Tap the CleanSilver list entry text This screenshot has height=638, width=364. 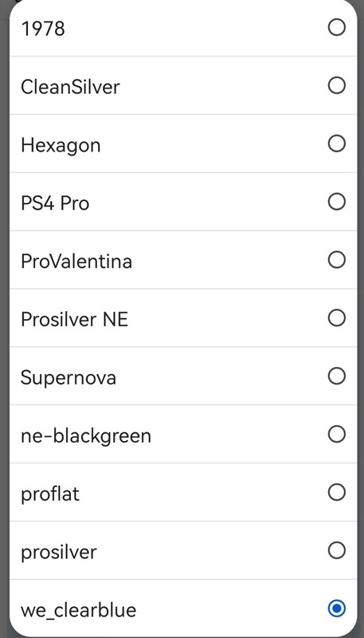point(70,87)
